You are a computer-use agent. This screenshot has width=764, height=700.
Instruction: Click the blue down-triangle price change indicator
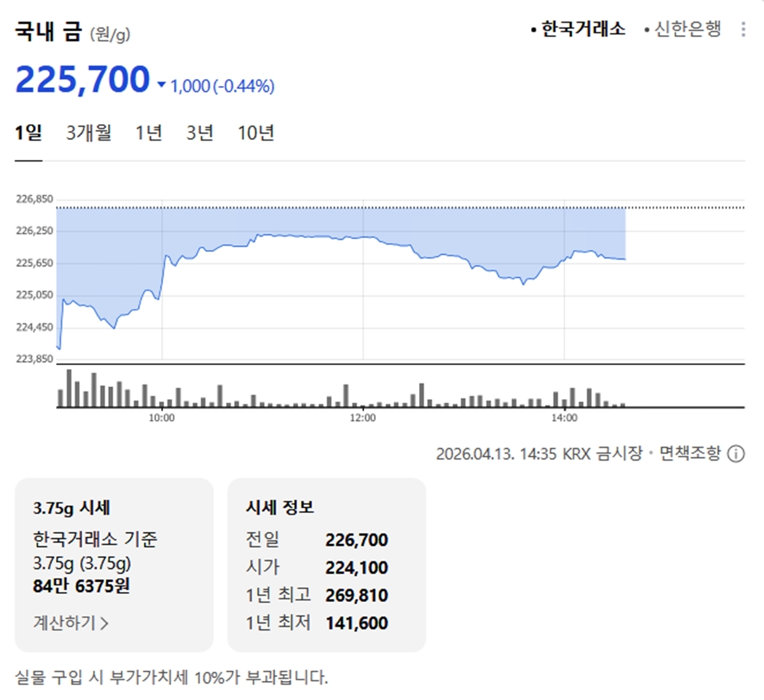161,86
